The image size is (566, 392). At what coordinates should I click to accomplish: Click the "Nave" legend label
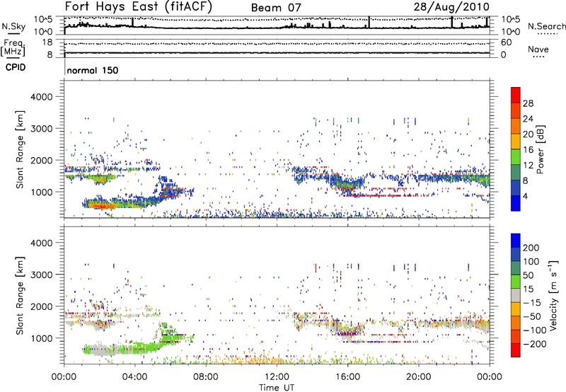click(x=538, y=49)
